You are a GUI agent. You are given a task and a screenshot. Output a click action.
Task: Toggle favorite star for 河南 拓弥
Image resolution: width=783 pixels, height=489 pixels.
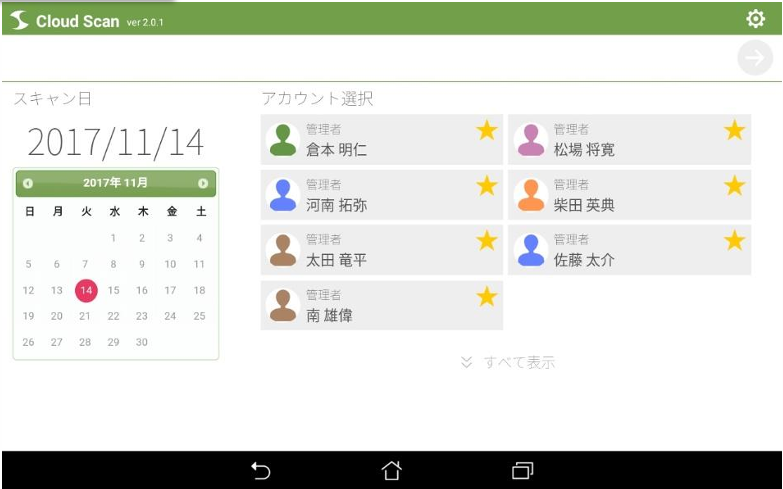pos(486,186)
